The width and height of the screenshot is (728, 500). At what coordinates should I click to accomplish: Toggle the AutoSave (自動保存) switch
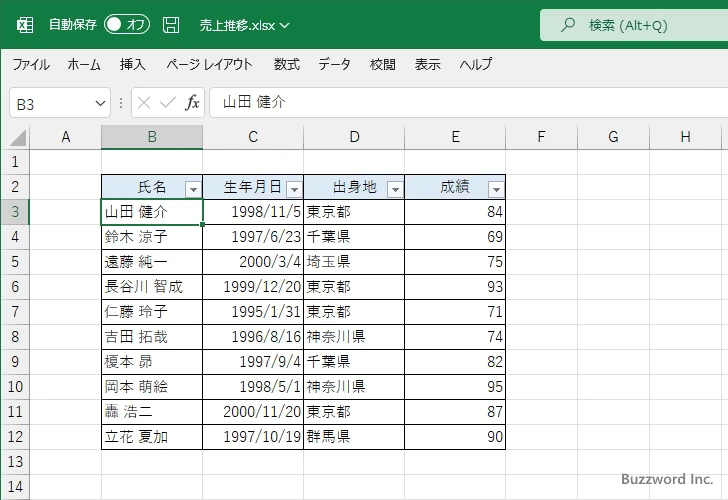[126, 24]
